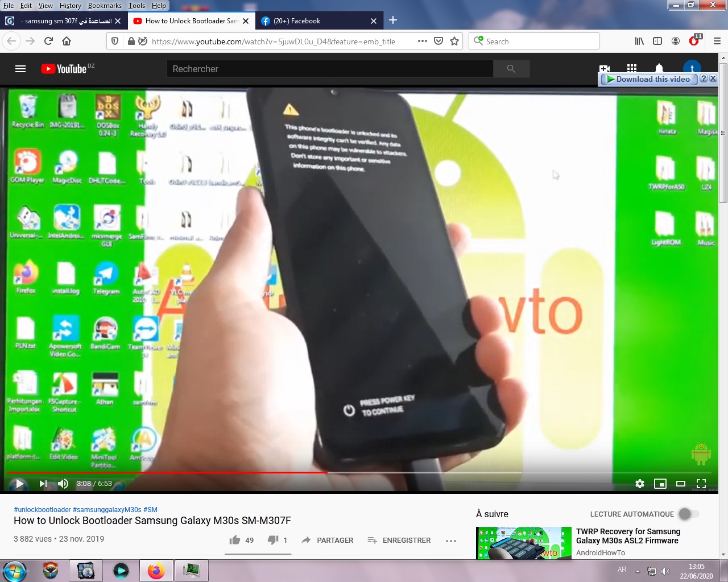Screen dimensions: 728x582
Task: Go to the Firefox home page
Action: (67, 41)
